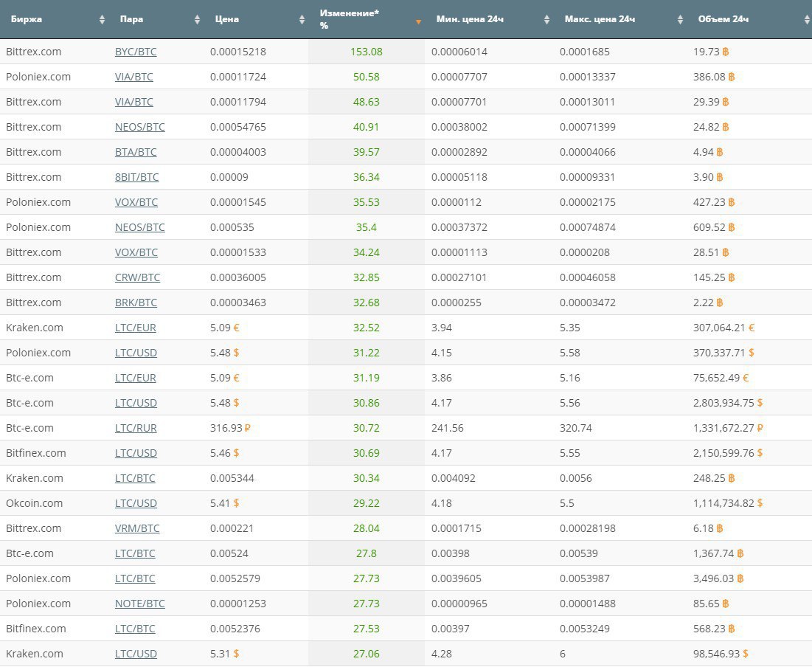Click the Мин. цена 24ч header label
The height and width of the screenshot is (667, 812).
470,19
